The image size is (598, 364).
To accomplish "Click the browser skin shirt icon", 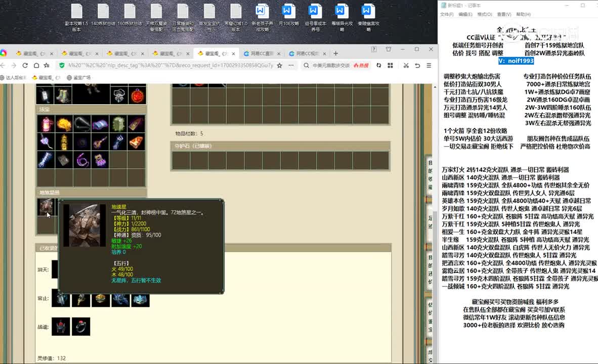I will 388,49.
